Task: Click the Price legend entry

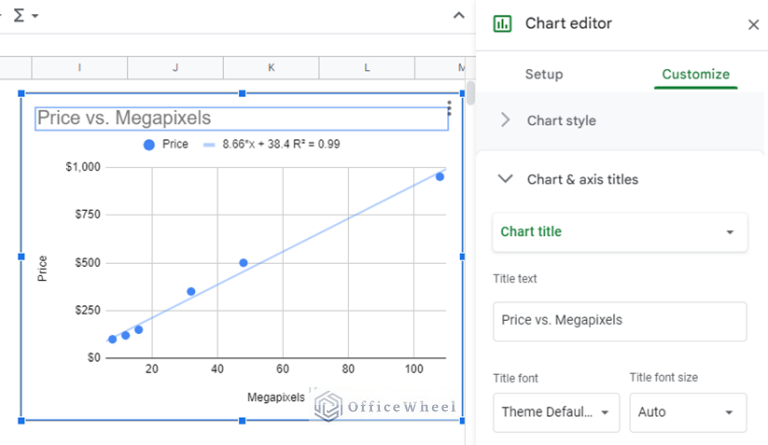Action: point(166,144)
